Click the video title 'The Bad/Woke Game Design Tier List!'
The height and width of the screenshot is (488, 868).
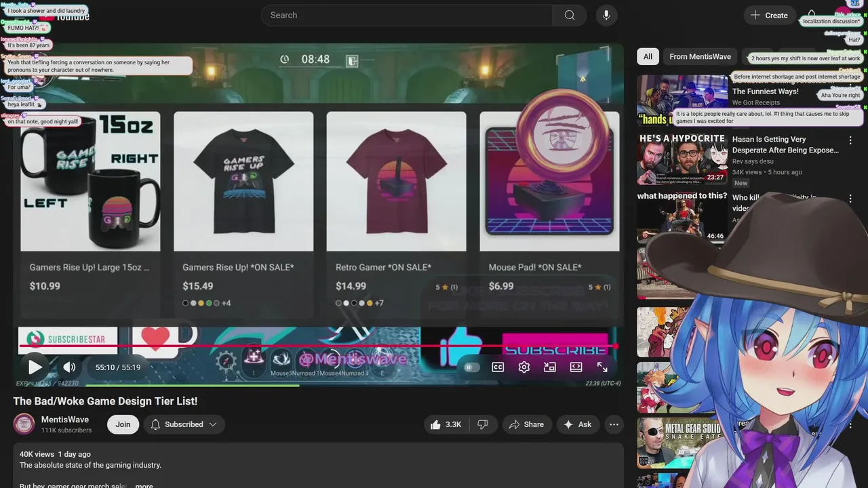(x=105, y=401)
